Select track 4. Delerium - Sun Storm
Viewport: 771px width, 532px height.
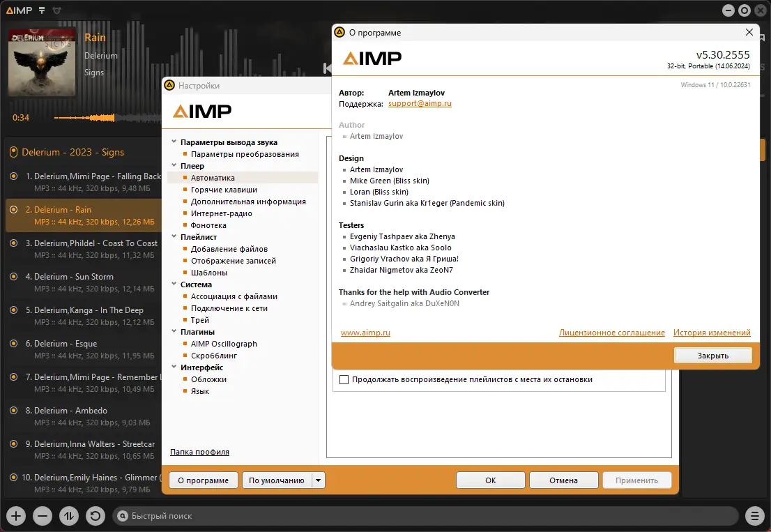point(84,282)
